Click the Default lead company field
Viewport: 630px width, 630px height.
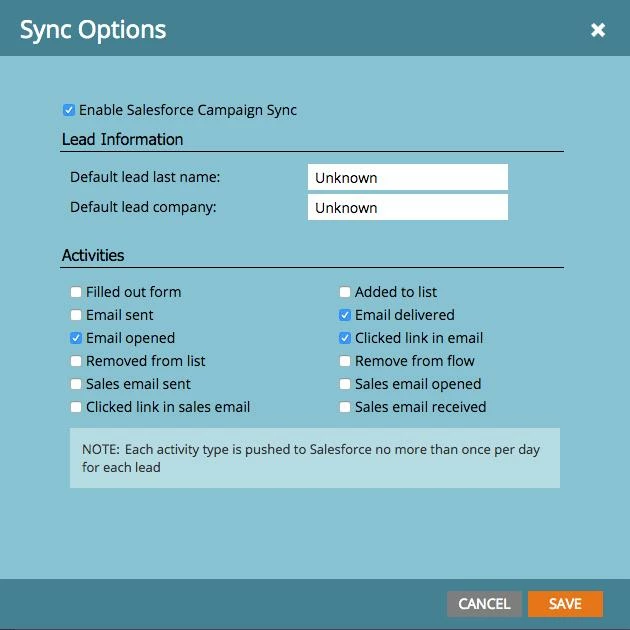[x=407, y=207]
